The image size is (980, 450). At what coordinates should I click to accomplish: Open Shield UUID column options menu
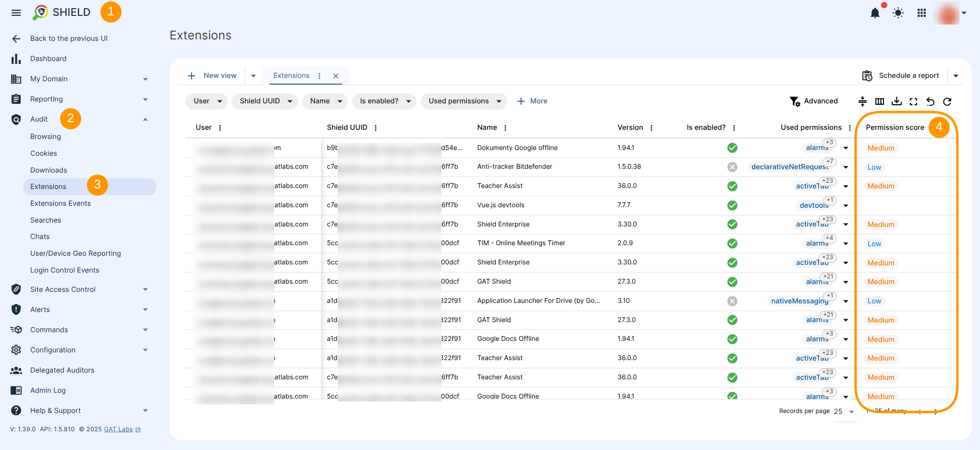click(x=376, y=128)
